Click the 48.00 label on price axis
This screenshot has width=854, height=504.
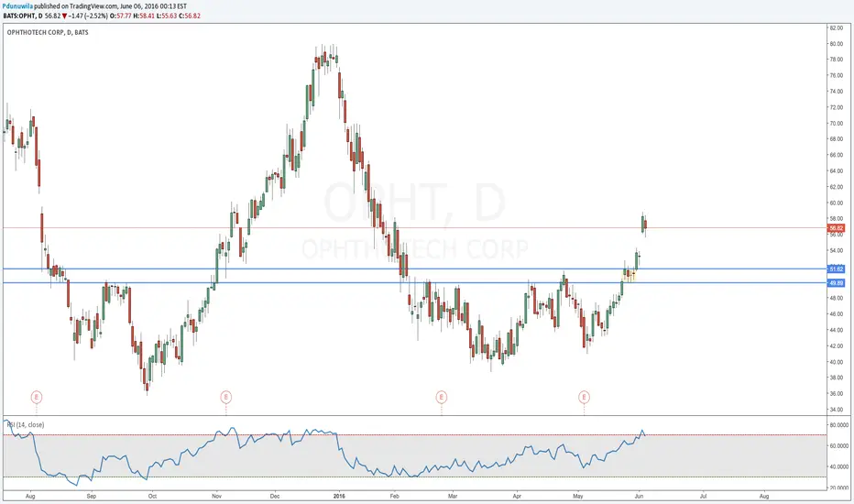(x=836, y=298)
